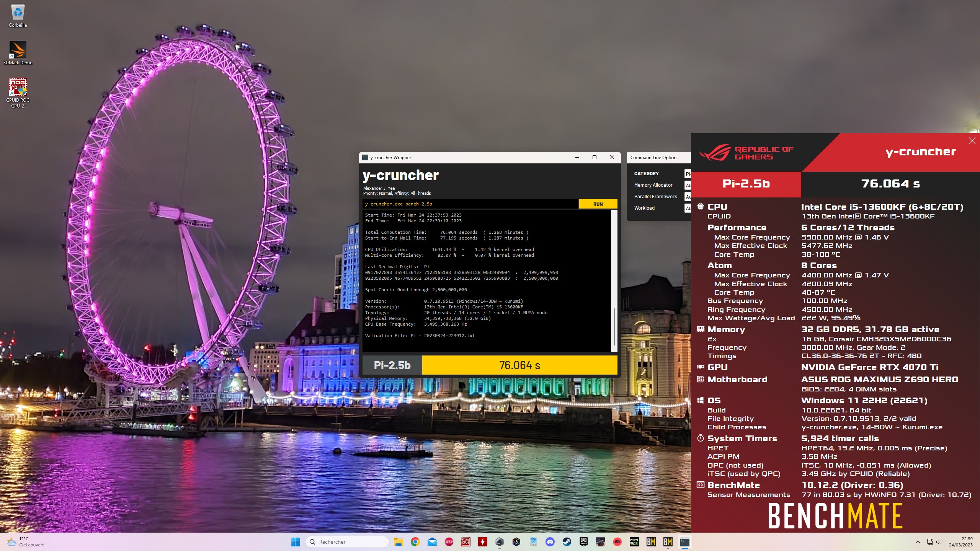The image size is (980, 551).
Task: Launch File Explorer from the taskbar
Action: coord(398,542)
